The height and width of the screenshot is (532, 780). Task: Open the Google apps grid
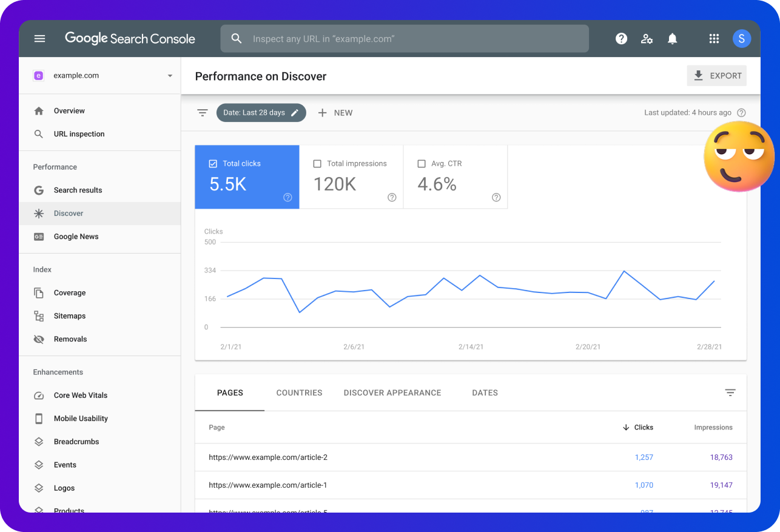(714, 39)
